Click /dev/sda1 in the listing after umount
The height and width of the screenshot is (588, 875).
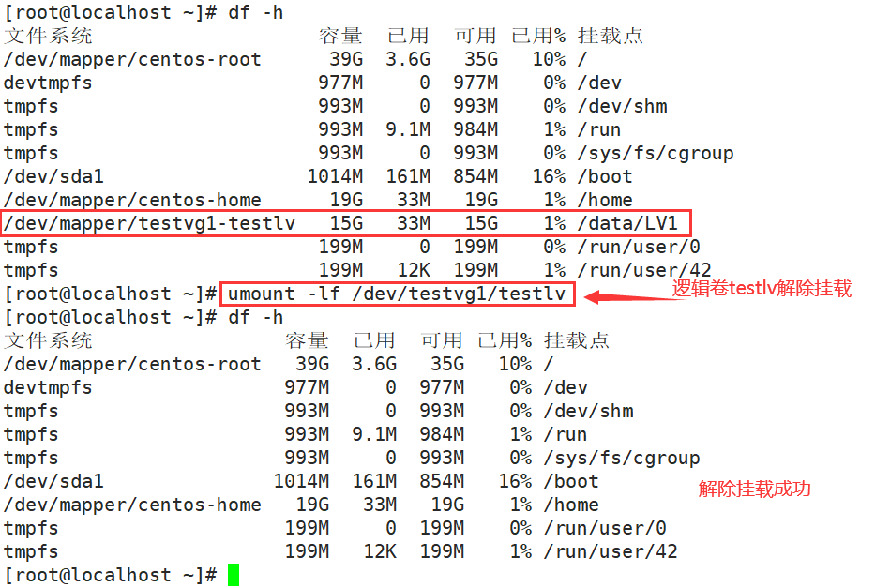point(53,481)
